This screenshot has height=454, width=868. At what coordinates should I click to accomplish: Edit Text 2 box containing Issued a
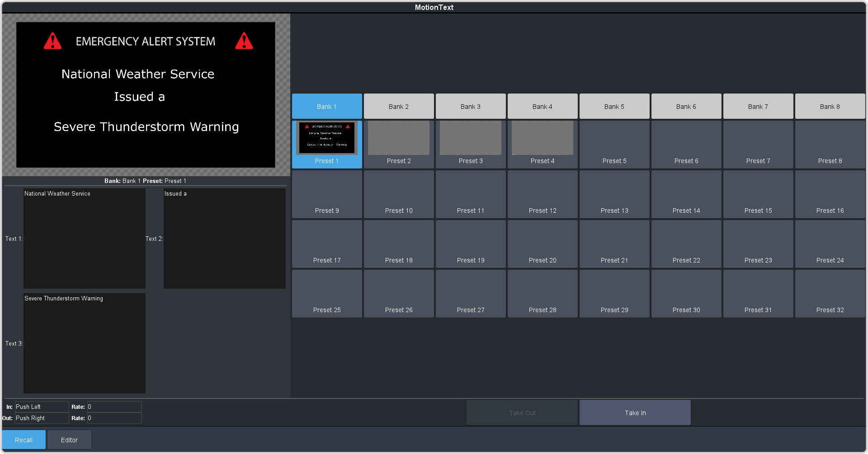[x=225, y=239]
